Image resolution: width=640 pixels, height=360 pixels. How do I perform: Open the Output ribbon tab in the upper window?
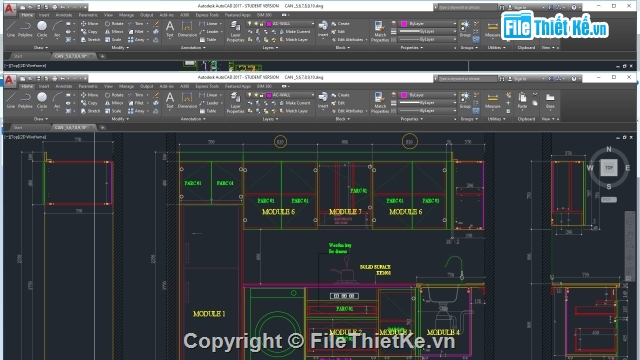[146, 15]
